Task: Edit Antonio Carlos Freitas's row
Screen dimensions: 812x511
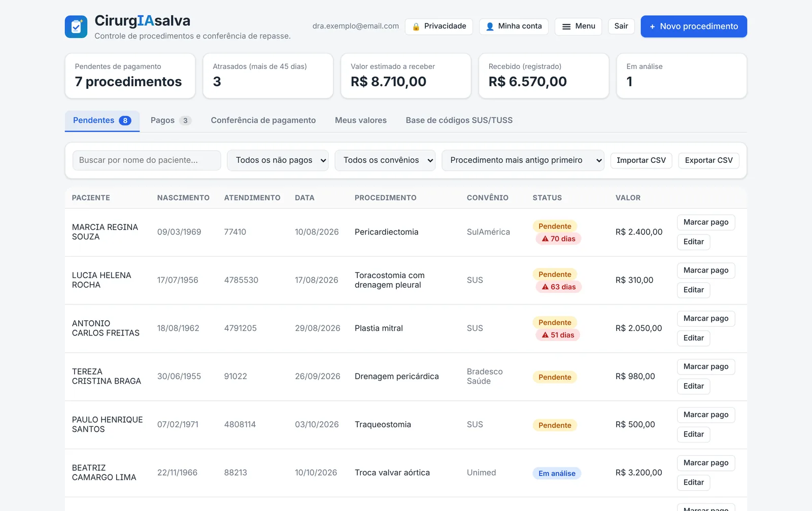Action: coord(693,338)
